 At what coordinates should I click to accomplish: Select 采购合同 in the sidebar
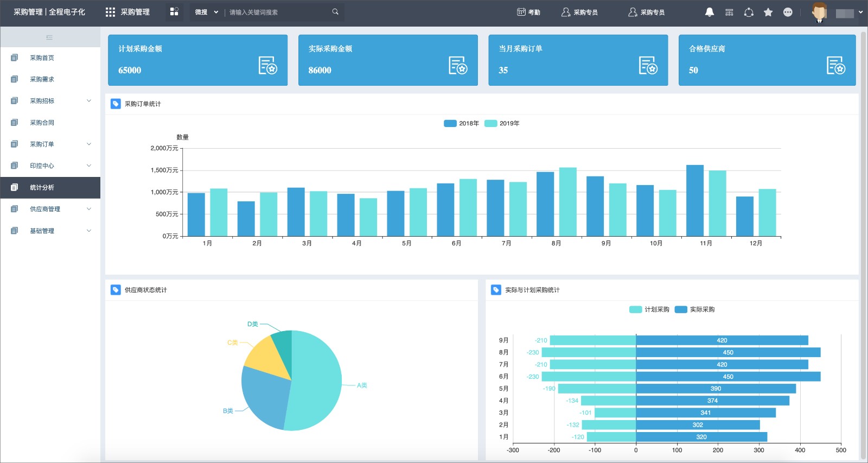[x=50, y=123]
